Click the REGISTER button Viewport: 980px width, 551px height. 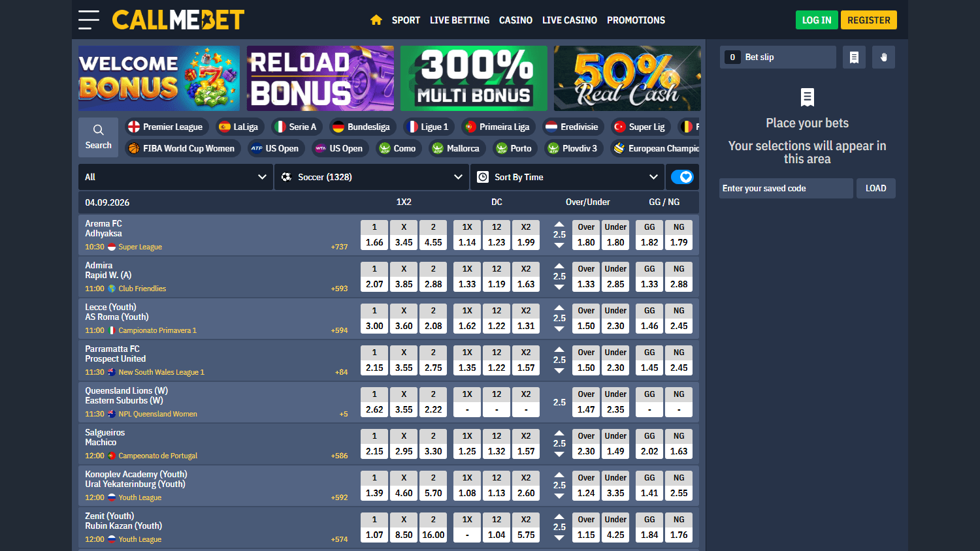869,20
